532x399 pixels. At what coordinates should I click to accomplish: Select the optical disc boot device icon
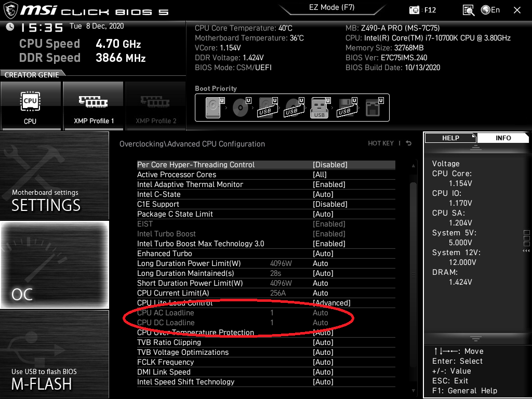(242, 108)
